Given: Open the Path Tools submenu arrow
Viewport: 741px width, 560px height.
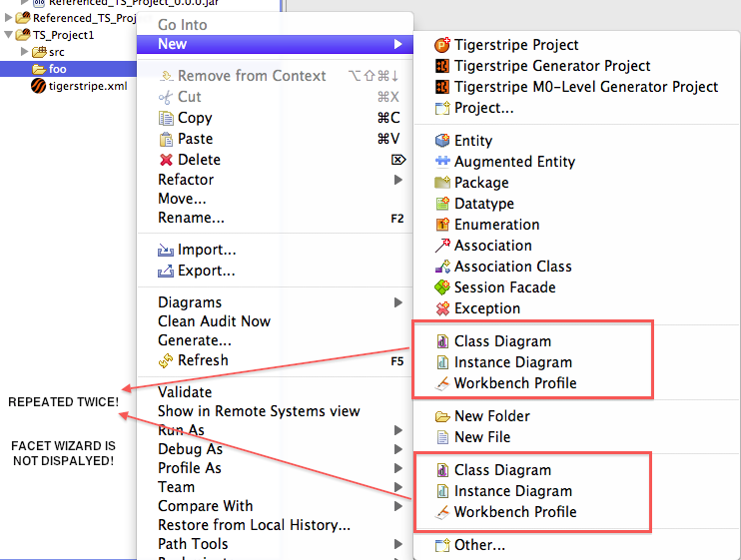Looking at the screenshot, I should (x=398, y=544).
